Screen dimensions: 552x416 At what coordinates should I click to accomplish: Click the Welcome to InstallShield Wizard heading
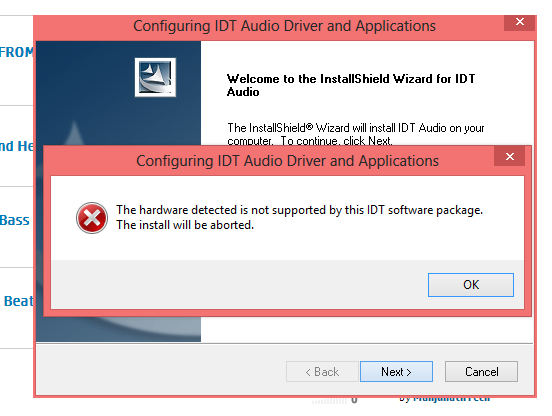351,85
